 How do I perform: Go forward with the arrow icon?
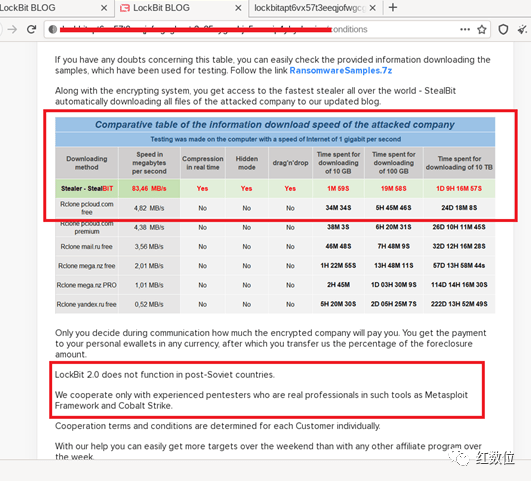(12, 29)
